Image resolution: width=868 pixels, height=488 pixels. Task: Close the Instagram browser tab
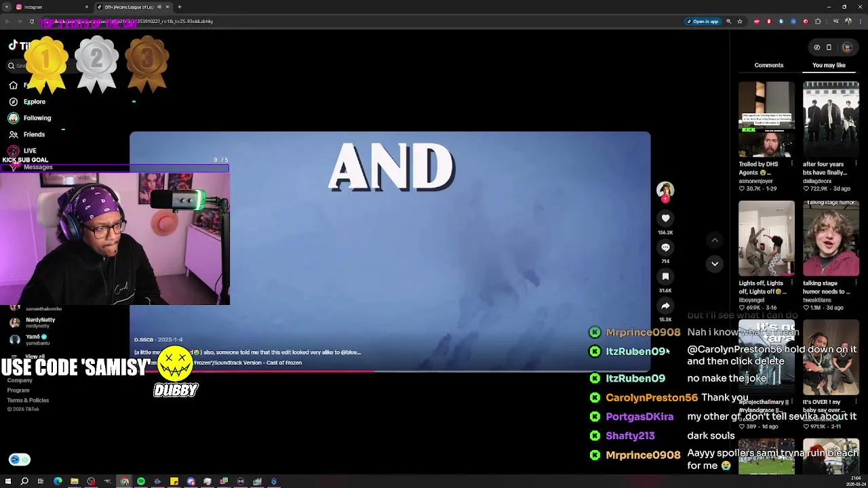coord(86,7)
